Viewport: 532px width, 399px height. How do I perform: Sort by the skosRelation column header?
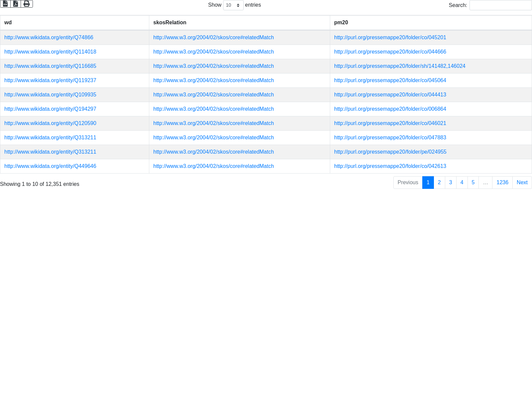point(170,23)
